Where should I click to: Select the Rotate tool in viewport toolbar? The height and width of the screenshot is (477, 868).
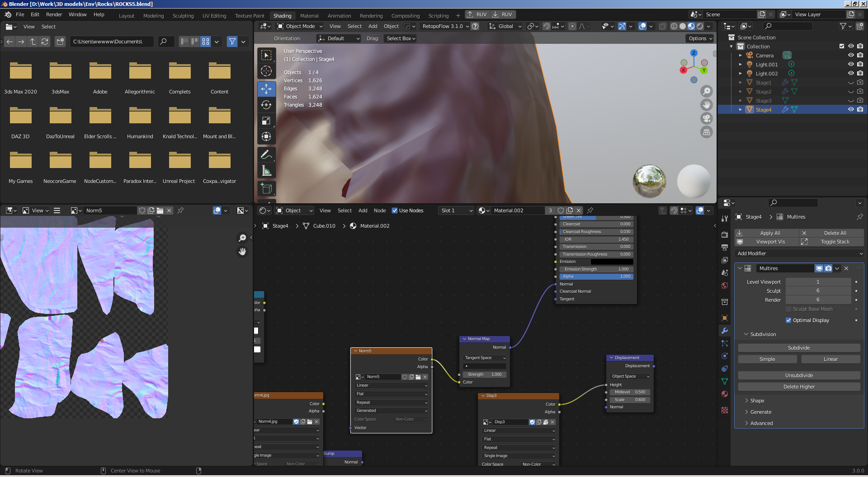pyautogui.click(x=266, y=105)
